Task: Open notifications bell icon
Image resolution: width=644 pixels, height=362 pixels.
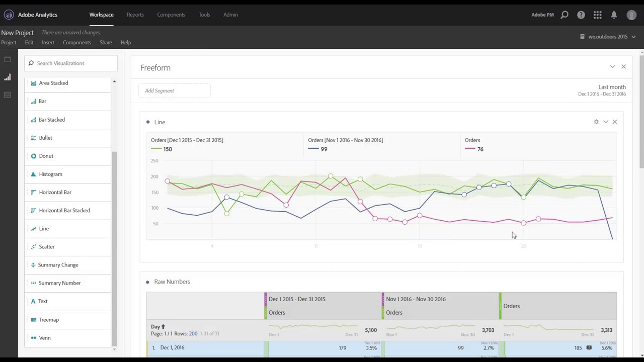Action: [614, 15]
